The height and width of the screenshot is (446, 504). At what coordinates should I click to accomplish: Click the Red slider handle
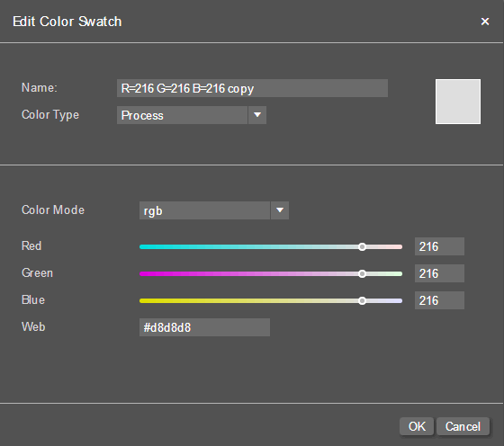coord(362,246)
